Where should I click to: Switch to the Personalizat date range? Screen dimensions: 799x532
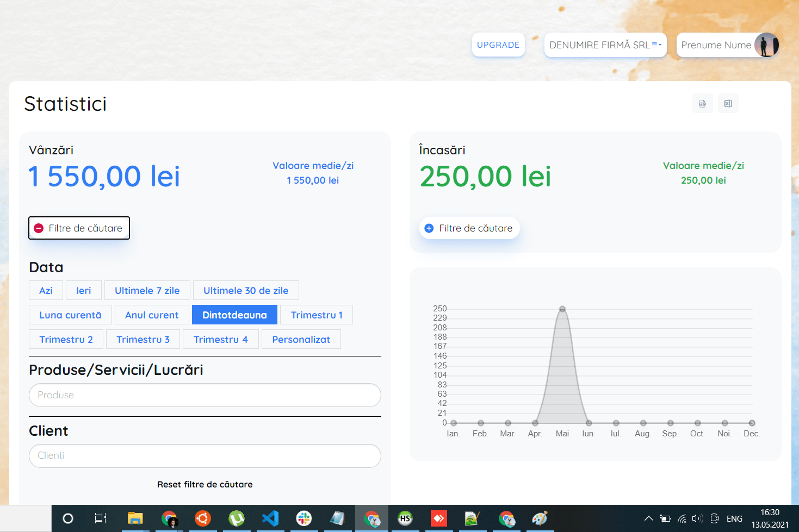pos(301,339)
